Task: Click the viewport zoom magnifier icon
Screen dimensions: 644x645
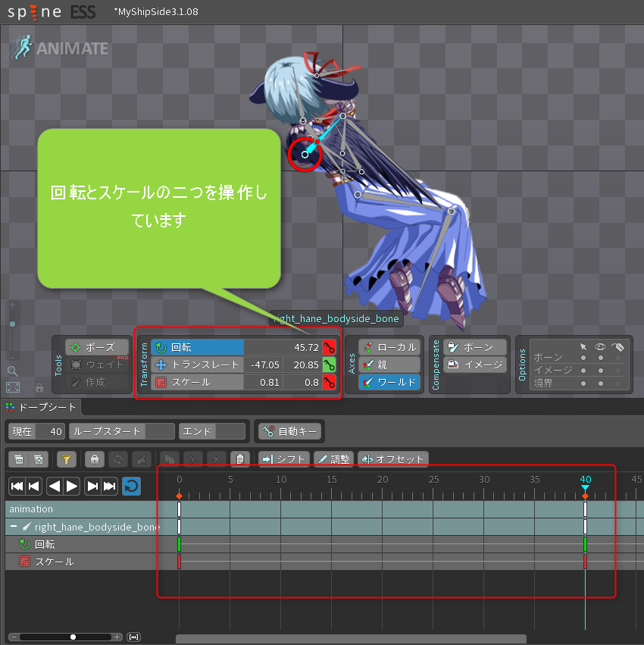Action: tap(13, 371)
